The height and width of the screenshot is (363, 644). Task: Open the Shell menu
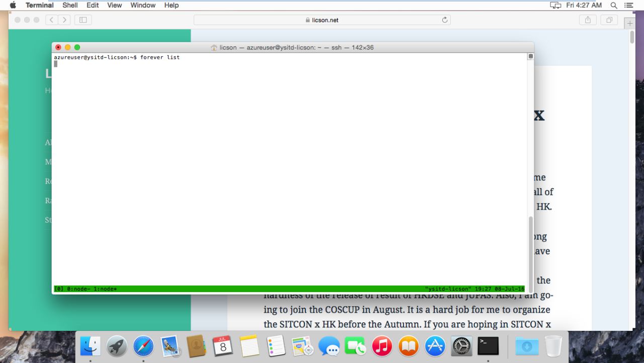click(x=70, y=5)
